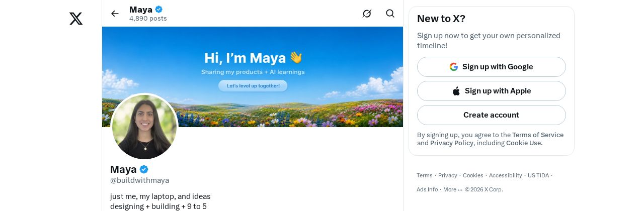
Task: Open the US TIDA footer link
Action: click(538, 175)
